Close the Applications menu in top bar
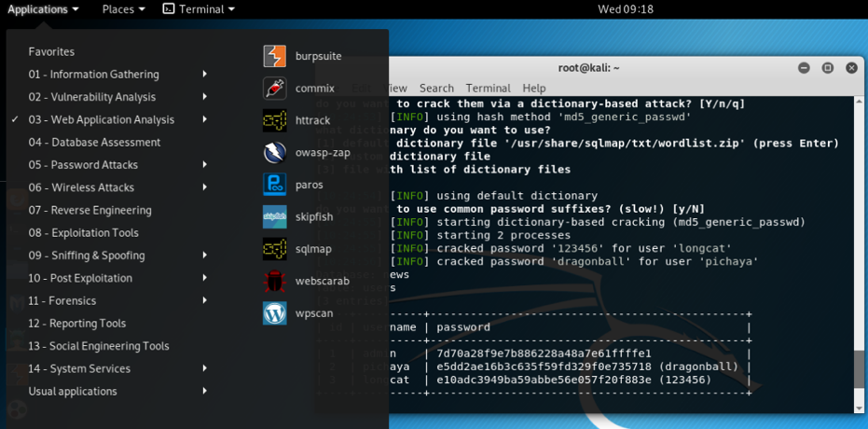The width and height of the screenshot is (868, 429). tap(43, 9)
